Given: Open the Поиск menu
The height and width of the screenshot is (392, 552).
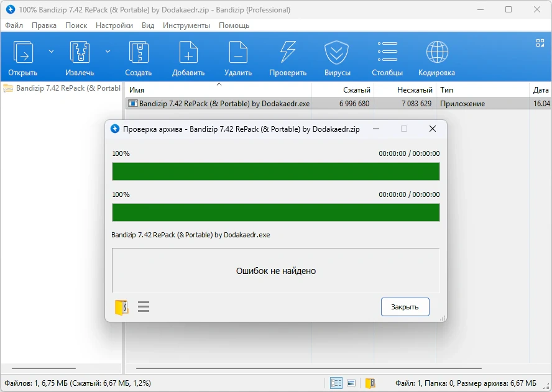Looking at the screenshot, I should point(76,25).
